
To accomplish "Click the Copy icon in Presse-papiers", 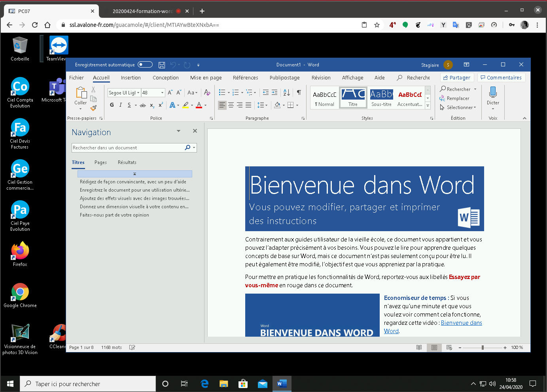I will point(93,99).
